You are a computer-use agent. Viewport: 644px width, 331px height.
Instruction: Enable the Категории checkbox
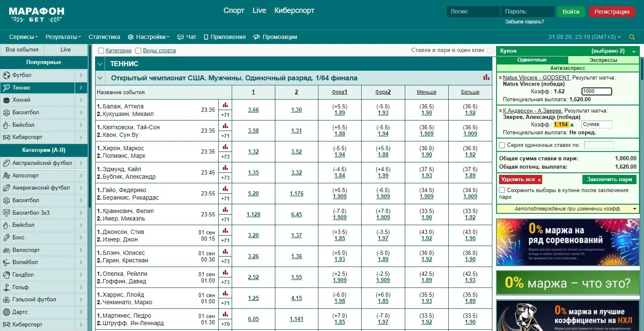point(101,51)
